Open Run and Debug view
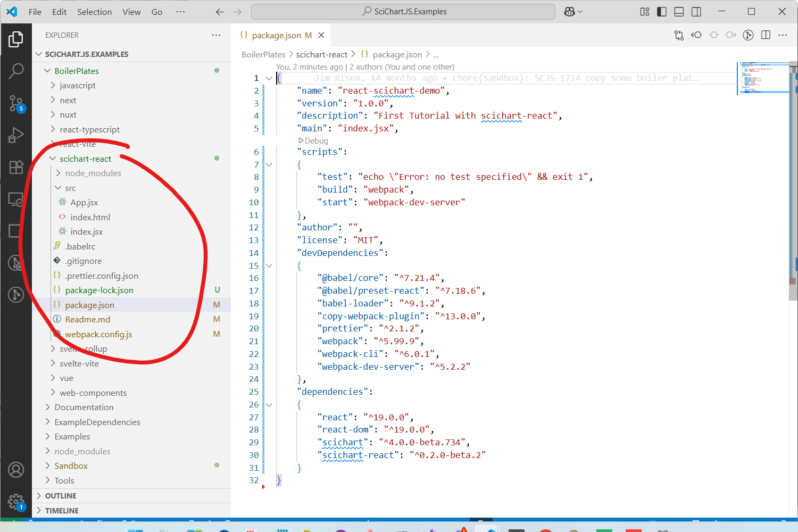This screenshot has width=798, height=532. tap(16, 136)
